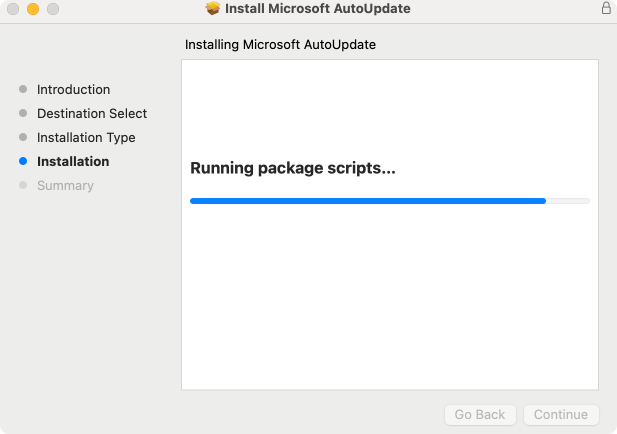Image resolution: width=617 pixels, height=434 pixels.
Task: Click the lock icon in title bar
Action: coord(606,8)
